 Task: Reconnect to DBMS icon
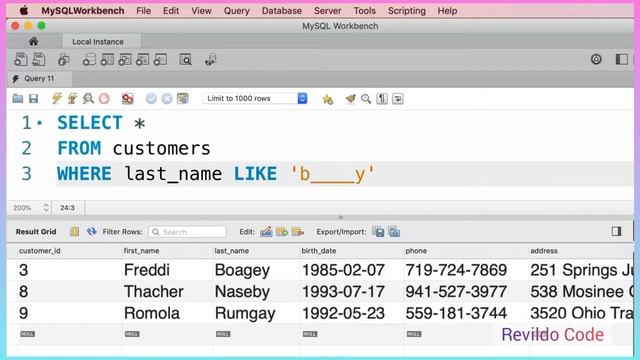211,60
